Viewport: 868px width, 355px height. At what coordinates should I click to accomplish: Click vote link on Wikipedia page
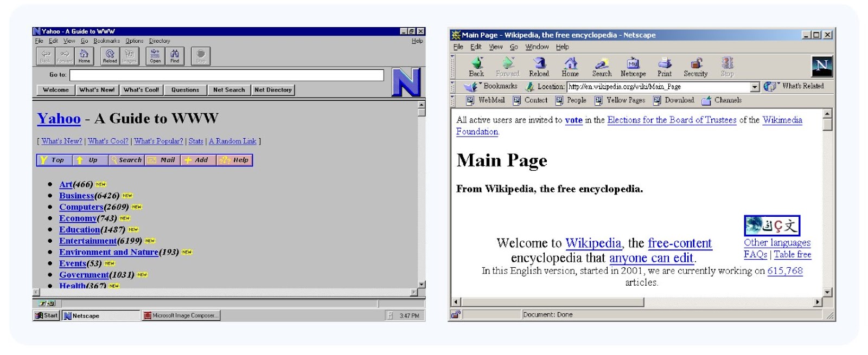coord(573,120)
